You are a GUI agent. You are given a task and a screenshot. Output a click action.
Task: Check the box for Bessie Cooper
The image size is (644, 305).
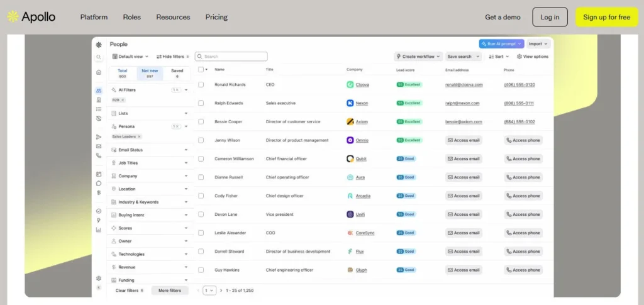click(201, 121)
